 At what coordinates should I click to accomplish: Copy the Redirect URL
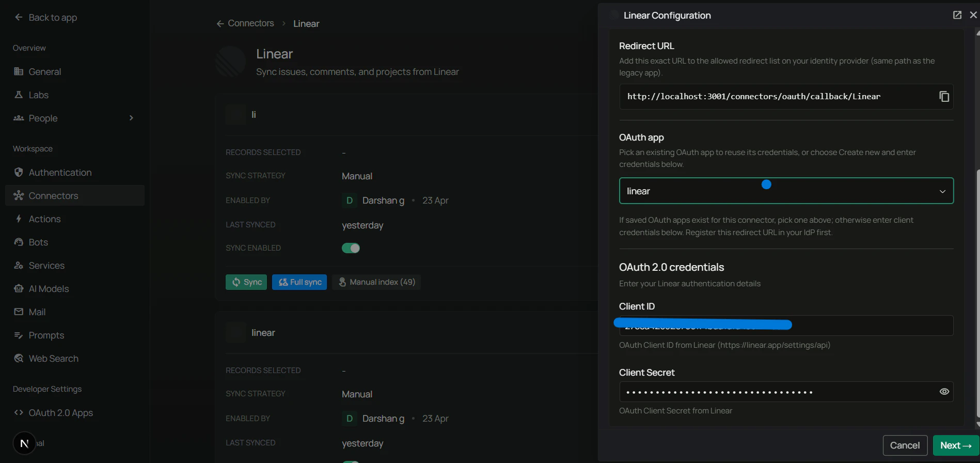pyautogui.click(x=944, y=97)
